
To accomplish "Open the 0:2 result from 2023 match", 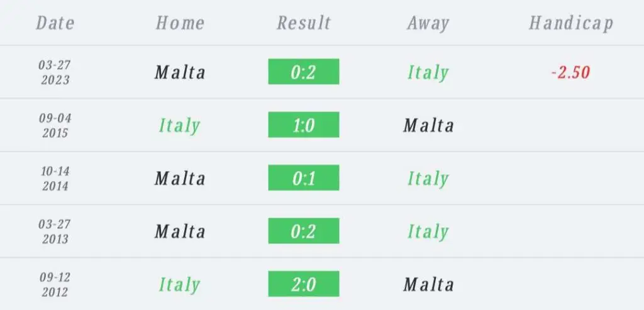I will tap(304, 72).
